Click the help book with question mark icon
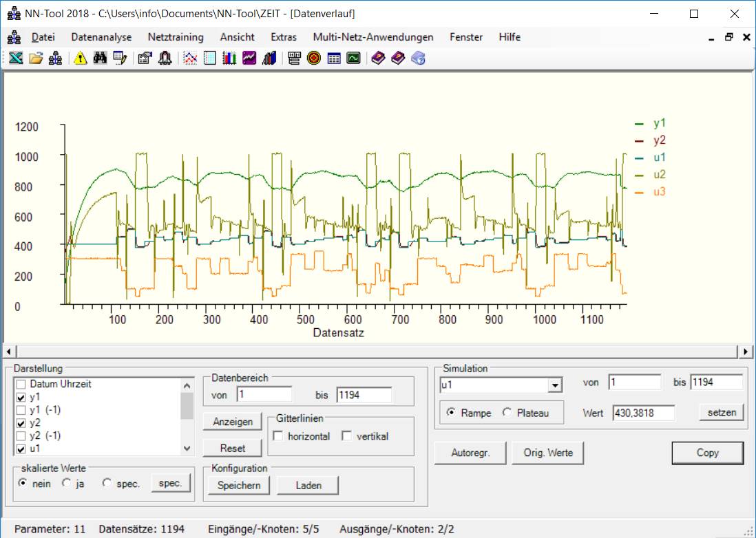 (419, 58)
